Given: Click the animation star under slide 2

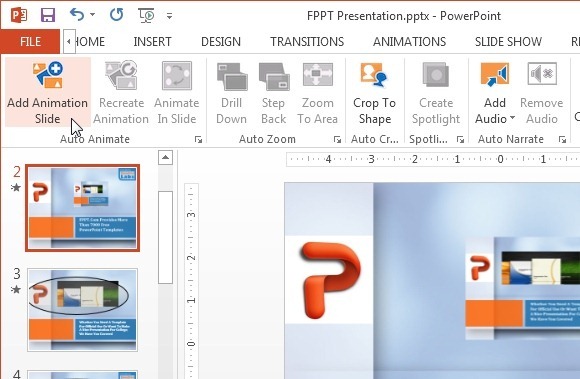Looking at the screenshot, I should pyautogui.click(x=16, y=188).
